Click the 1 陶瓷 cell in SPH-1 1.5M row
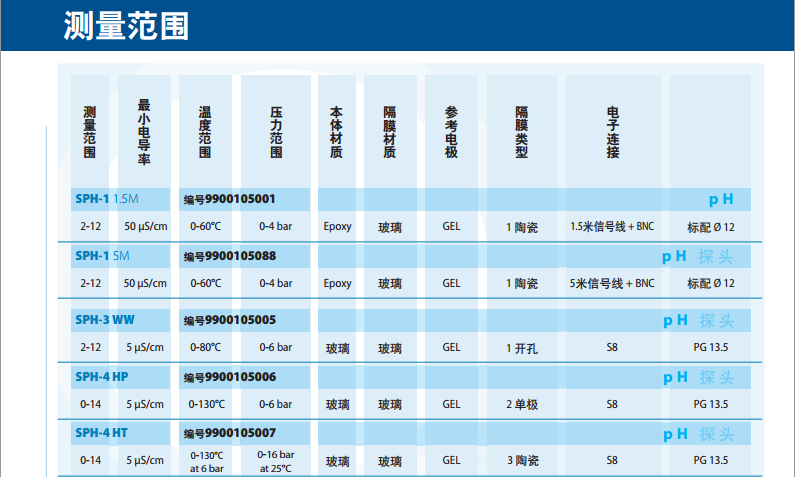 point(522,227)
